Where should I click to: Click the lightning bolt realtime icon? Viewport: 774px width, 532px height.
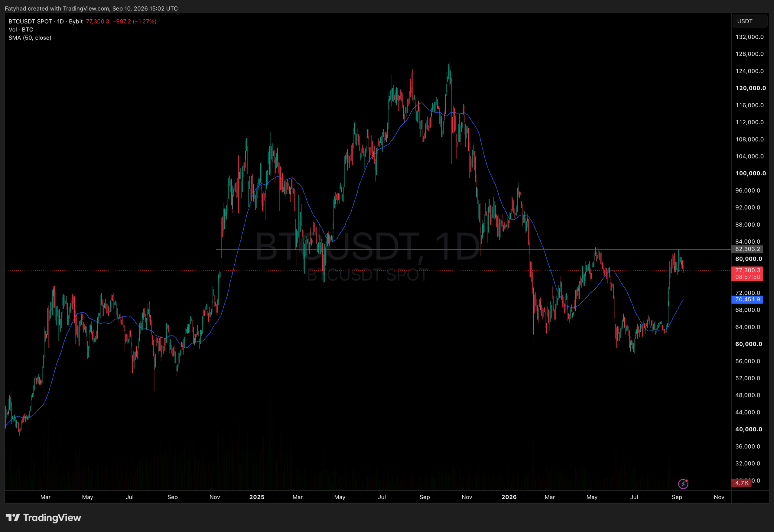point(683,483)
